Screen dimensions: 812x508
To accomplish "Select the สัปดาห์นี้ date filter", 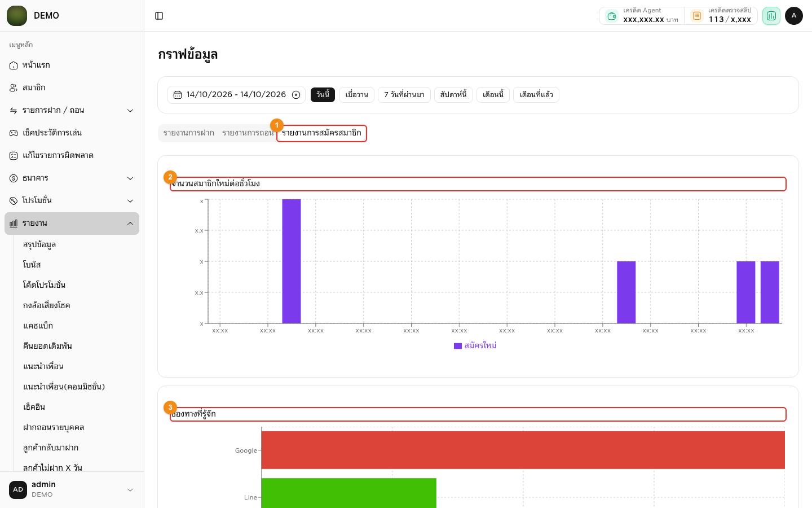I will pos(453,95).
